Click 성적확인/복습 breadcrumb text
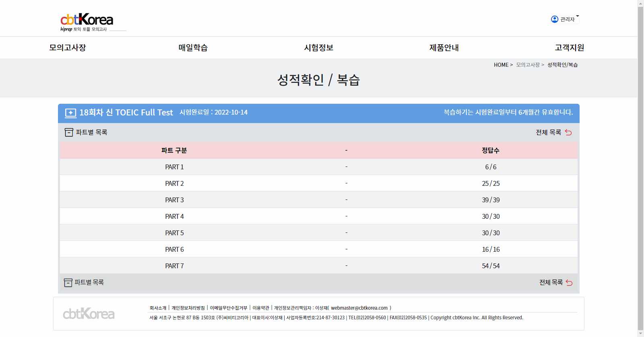This screenshot has width=644, height=337. pos(563,65)
